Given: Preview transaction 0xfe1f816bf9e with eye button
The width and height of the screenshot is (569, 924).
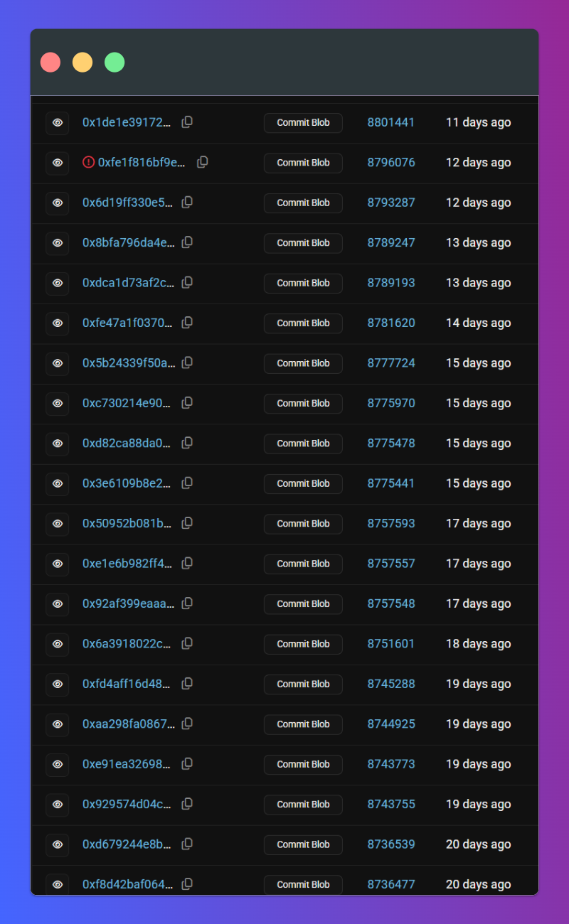Looking at the screenshot, I should 58,163.
